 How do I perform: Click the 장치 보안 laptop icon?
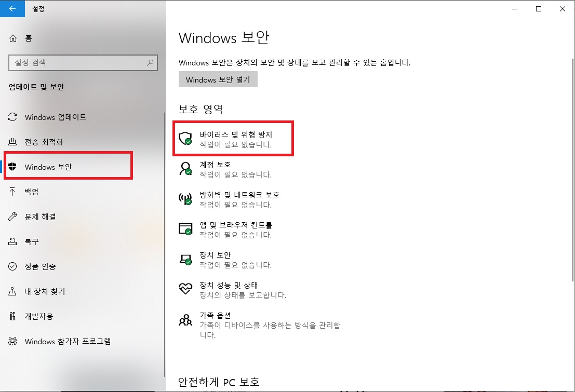[x=185, y=259]
